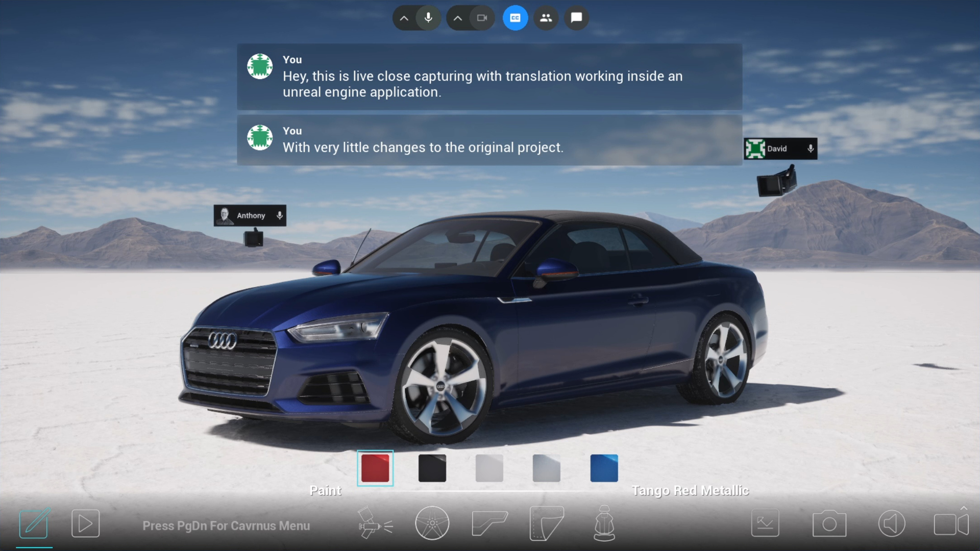Image resolution: width=980 pixels, height=551 pixels.
Task: Open the chat bubble icon
Action: point(576,18)
